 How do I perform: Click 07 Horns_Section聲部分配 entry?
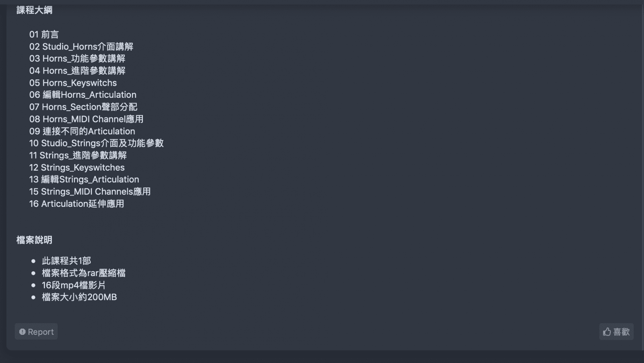(x=83, y=107)
